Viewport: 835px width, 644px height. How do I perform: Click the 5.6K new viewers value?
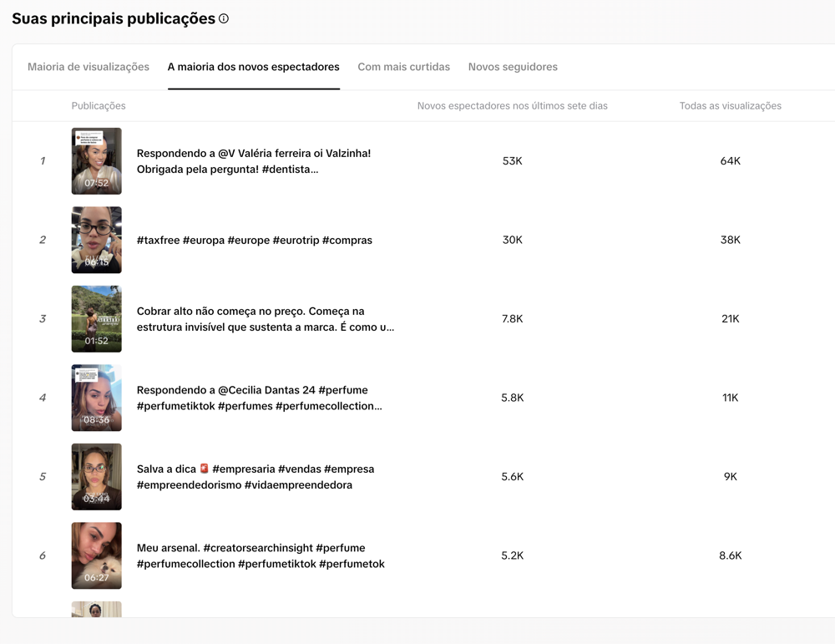pyautogui.click(x=513, y=476)
